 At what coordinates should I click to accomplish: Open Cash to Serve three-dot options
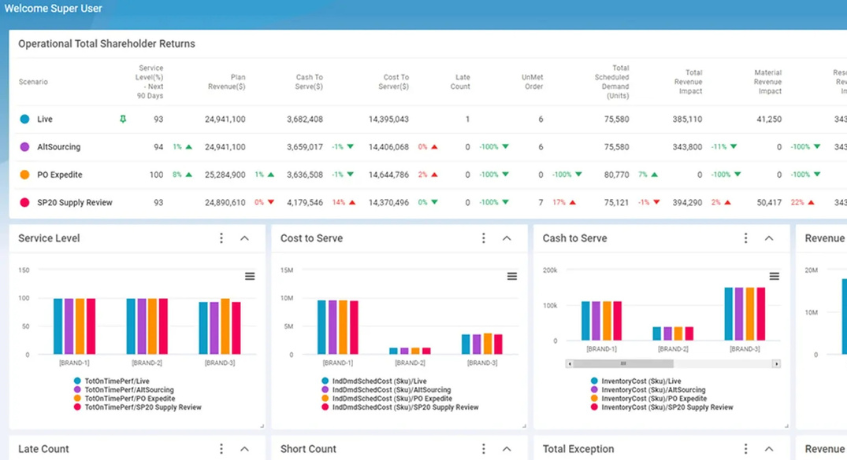746,239
